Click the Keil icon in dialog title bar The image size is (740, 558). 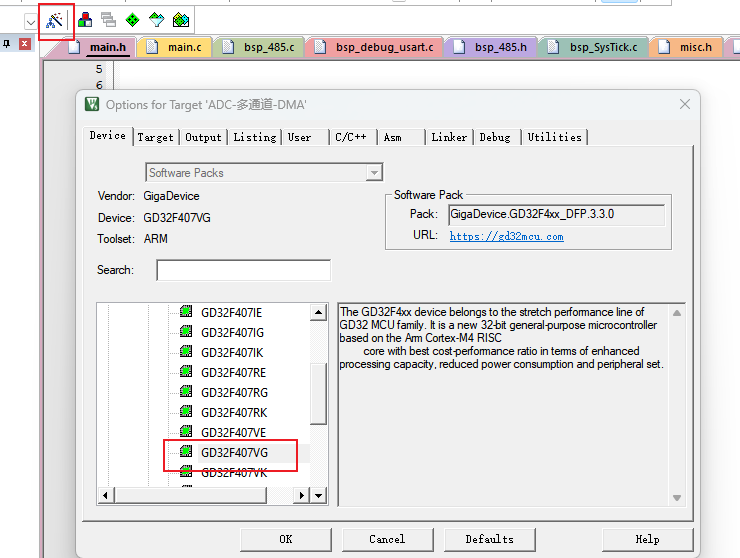pos(92,104)
